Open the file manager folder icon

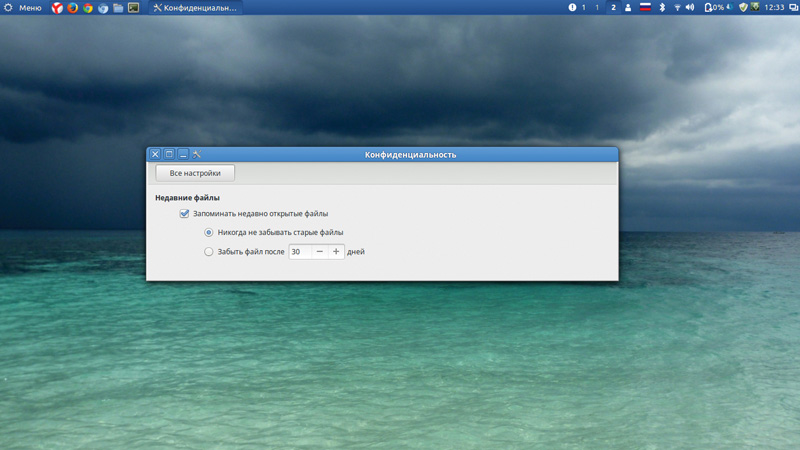click(118, 8)
